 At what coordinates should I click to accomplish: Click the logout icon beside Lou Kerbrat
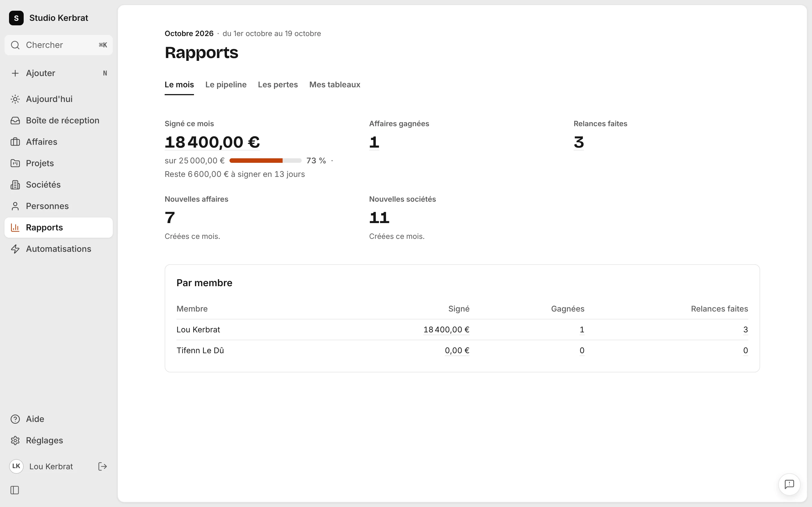[102, 466]
